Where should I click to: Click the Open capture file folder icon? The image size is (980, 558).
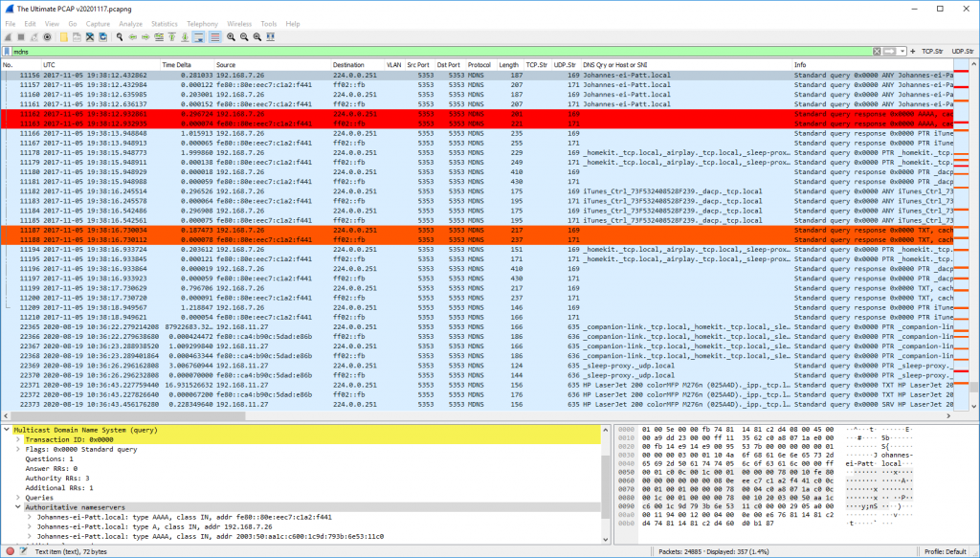[63, 36]
